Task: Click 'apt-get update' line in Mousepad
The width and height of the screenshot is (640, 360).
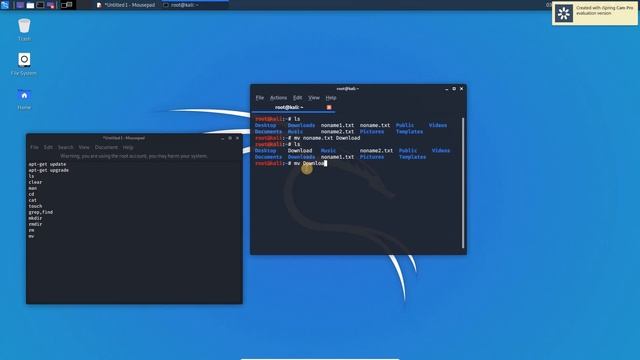Action: (x=47, y=164)
